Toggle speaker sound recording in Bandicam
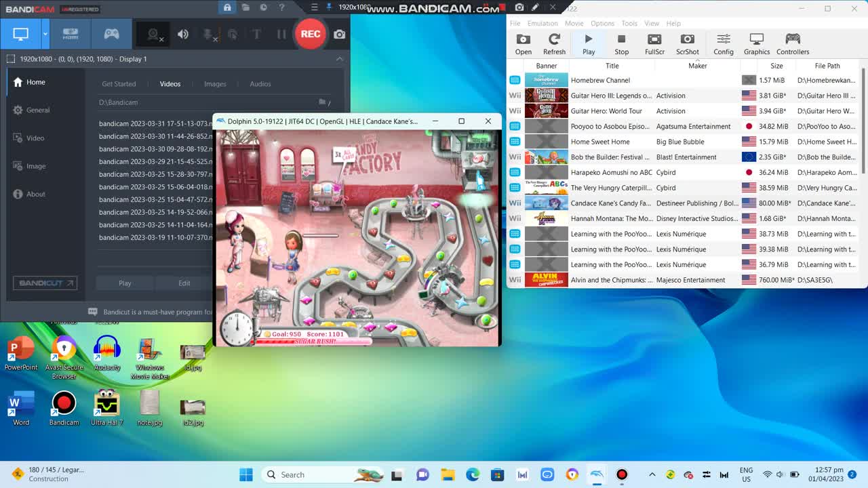The height and width of the screenshot is (488, 868). tap(183, 34)
